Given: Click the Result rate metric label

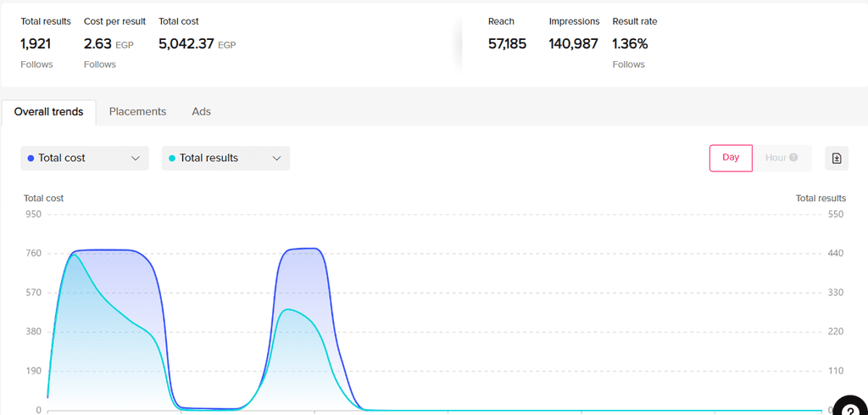Looking at the screenshot, I should 634,21.
